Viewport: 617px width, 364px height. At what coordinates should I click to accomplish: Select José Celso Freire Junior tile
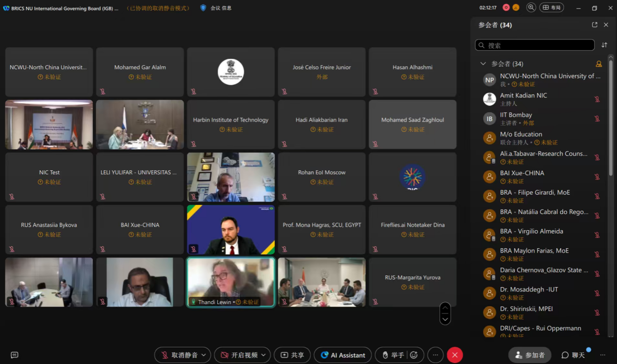click(x=322, y=72)
